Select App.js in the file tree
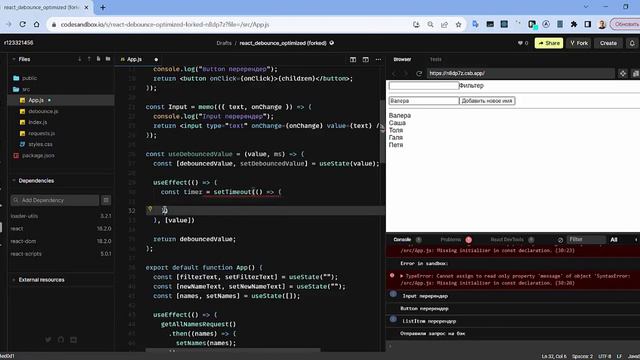640x360 pixels. (61, 100)
